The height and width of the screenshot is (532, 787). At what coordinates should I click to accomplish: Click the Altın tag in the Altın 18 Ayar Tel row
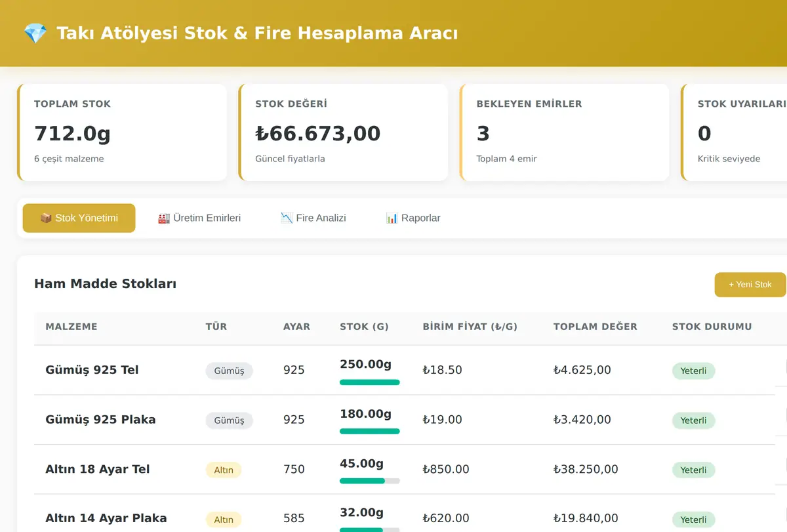pyautogui.click(x=224, y=470)
